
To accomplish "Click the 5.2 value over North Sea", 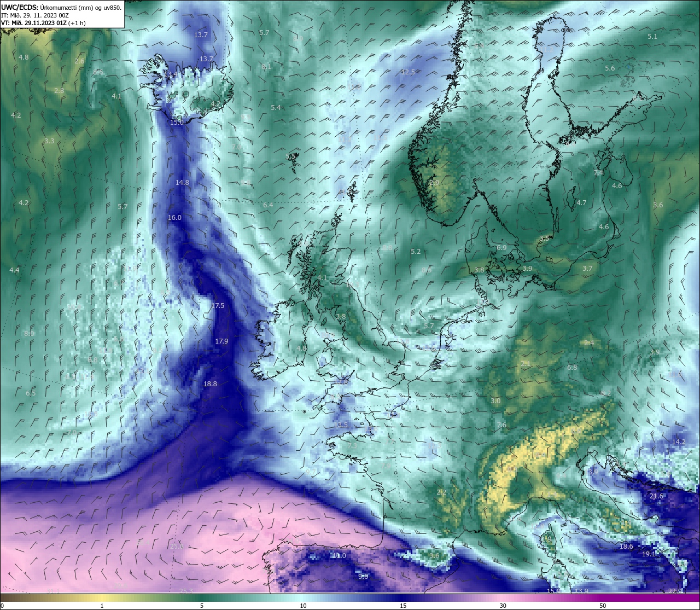I will 416,252.
